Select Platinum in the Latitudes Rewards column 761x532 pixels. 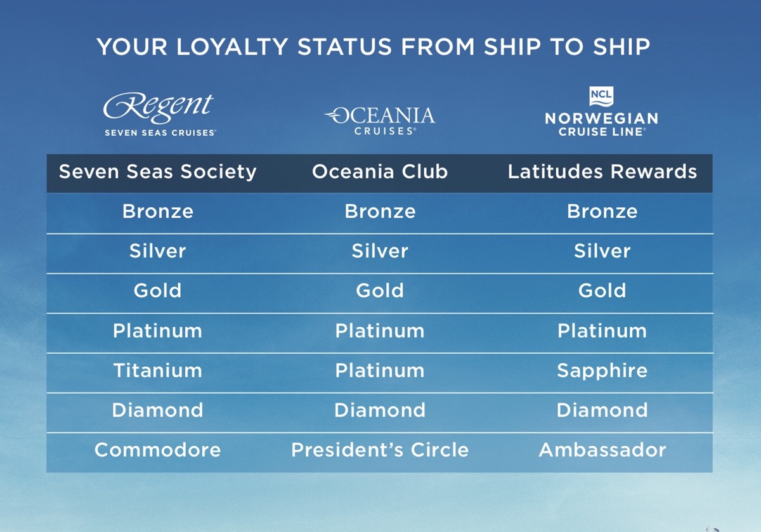602,331
